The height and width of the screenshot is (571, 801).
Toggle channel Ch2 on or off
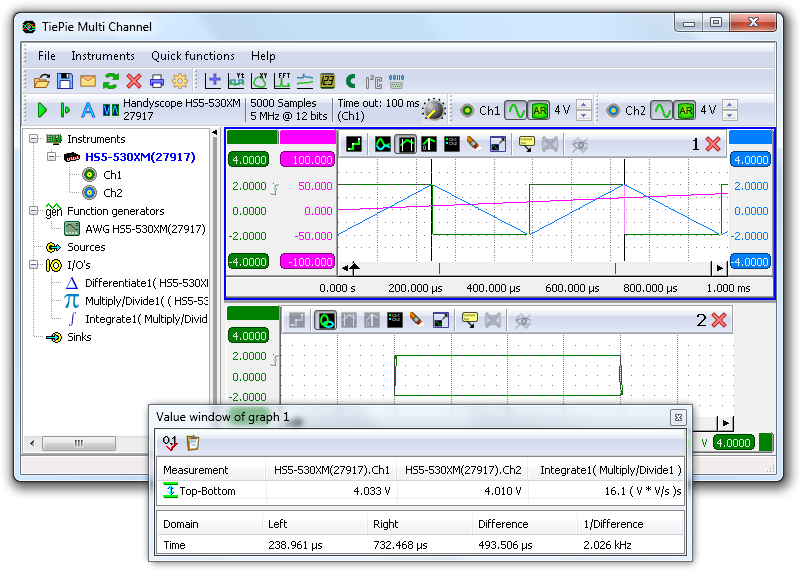point(613,110)
